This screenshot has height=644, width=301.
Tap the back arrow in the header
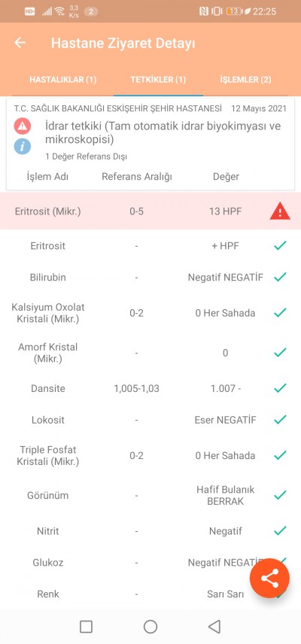point(20,43)
